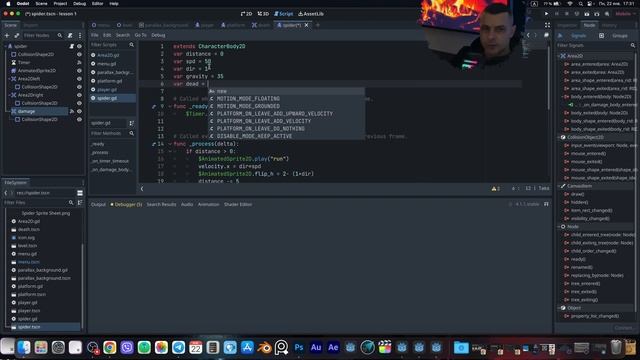Click the search icon in Filter Methods

click(x=131, y=133)
